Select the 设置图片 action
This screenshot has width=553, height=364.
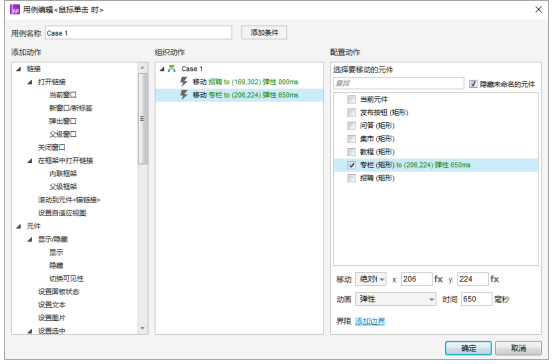[x=51, y=318]
